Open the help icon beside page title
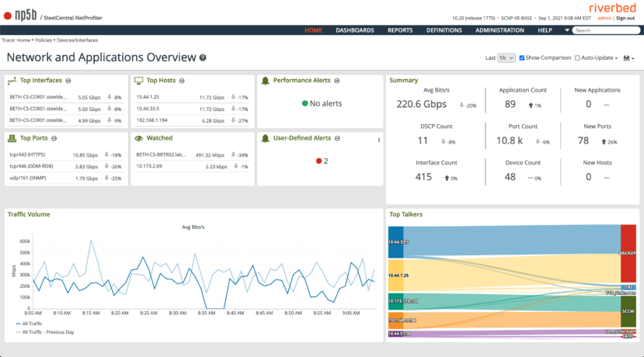The image size is (644, 357). [x=203, y=58]
